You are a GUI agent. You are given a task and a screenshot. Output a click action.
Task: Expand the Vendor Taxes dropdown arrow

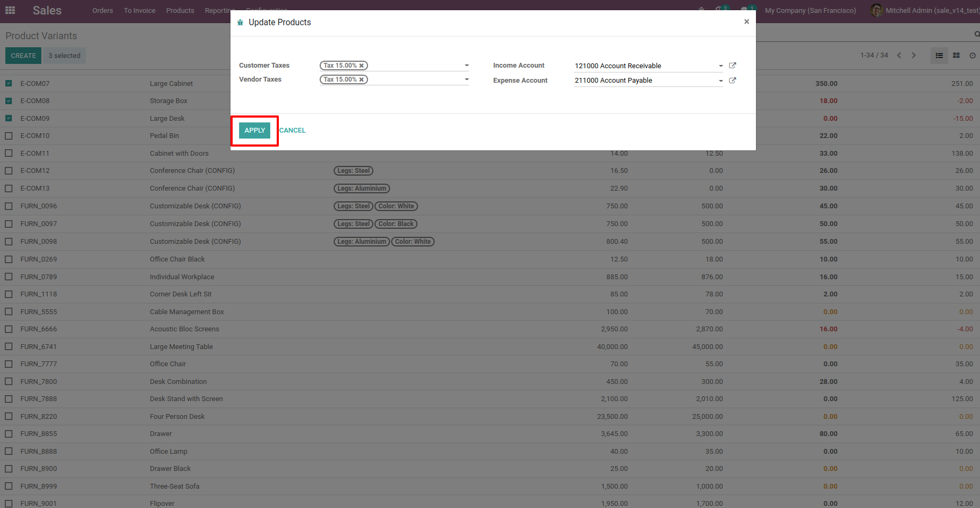click(x=466, y=79)
